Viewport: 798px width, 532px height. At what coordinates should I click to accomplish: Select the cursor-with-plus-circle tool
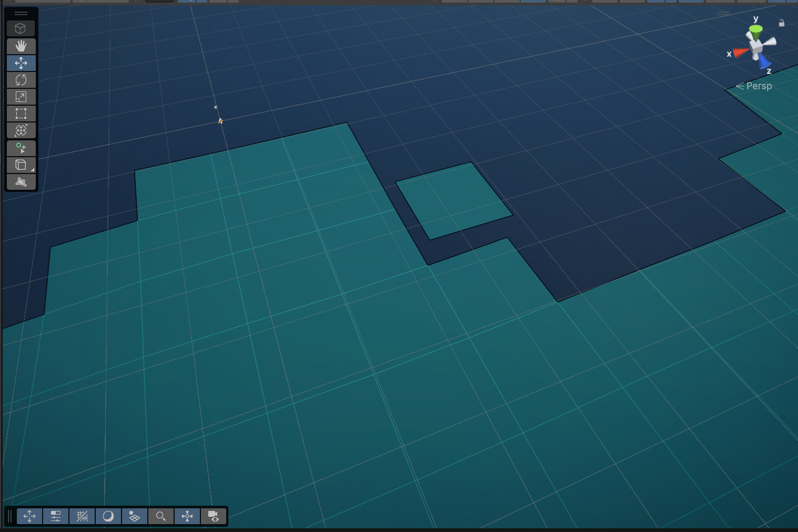(21, 148)
